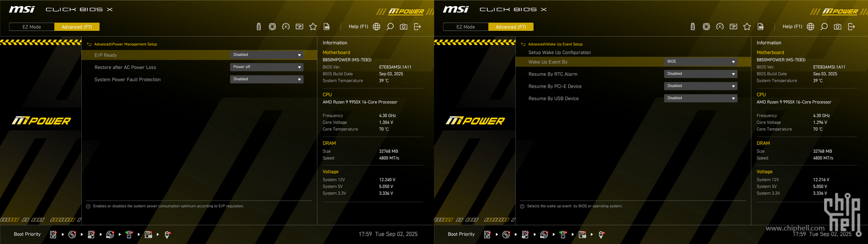Click Core Voltage 1.296 V value

click(820, 122)
